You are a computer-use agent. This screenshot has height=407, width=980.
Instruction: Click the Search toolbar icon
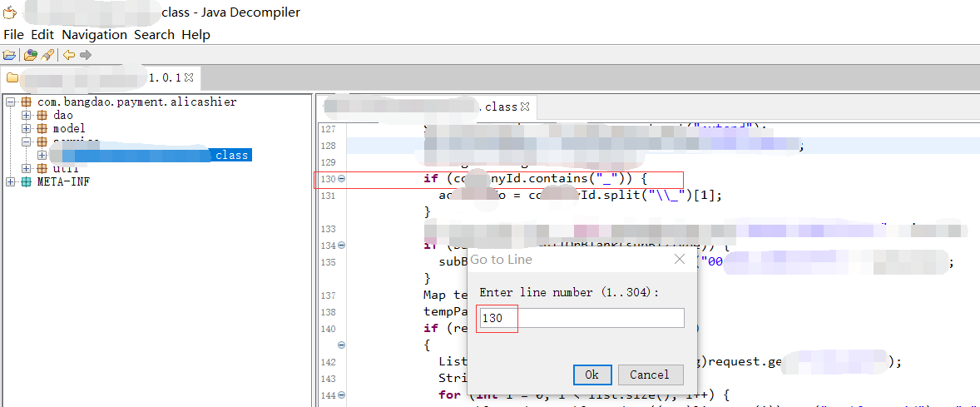[x=47, y=55]
